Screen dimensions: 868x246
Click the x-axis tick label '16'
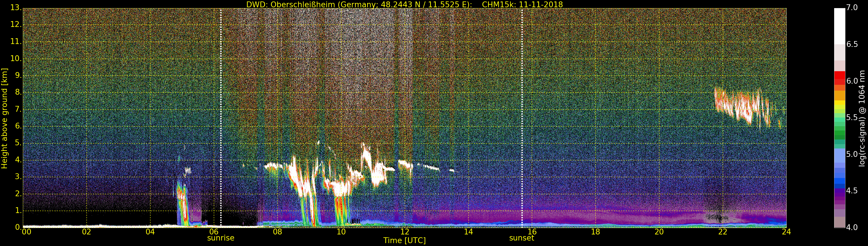click(532, 232)
